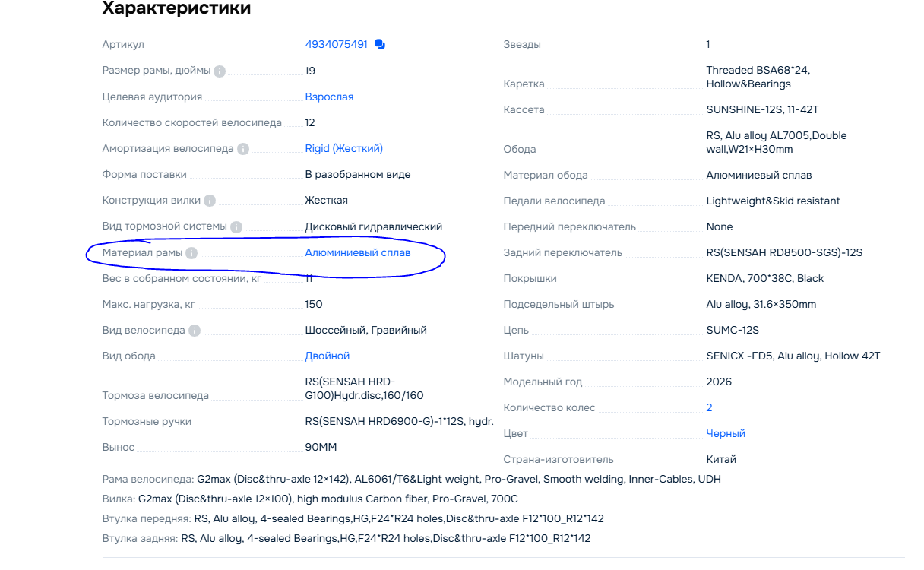The image size is (924, 570).
Task: Select the Китай country value
Action: (x=721, y=459)
